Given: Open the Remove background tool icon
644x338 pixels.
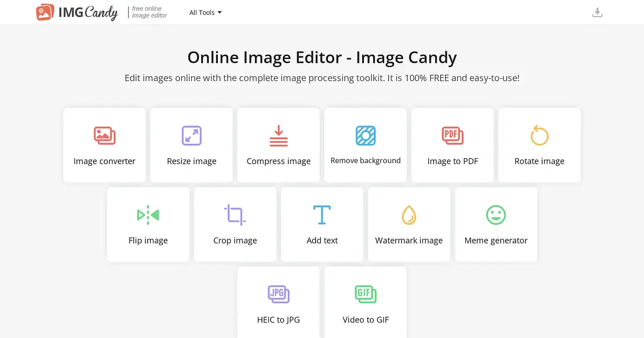Looking at the screenshot, I should (365, 136).
